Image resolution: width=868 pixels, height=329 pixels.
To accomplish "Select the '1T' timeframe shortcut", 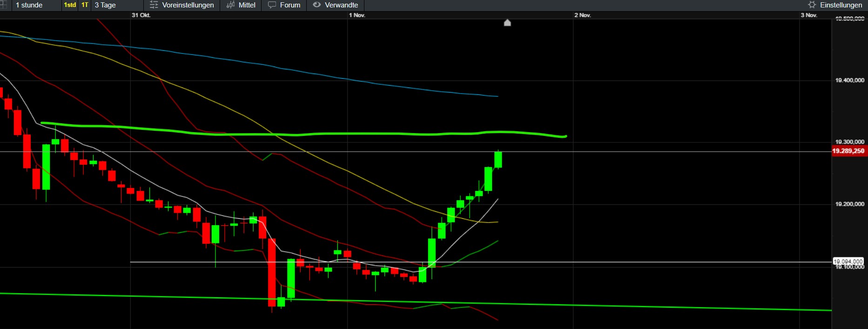I will (85, 5).
